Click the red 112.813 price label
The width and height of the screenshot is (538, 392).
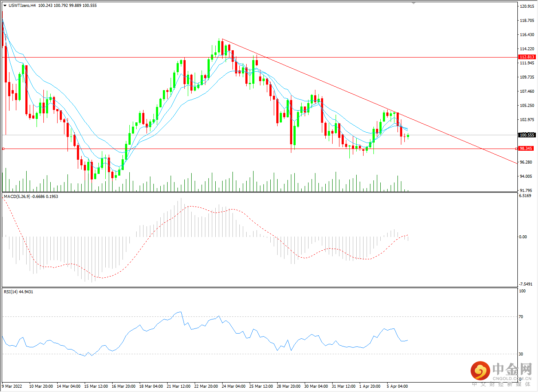pos(527,57)
